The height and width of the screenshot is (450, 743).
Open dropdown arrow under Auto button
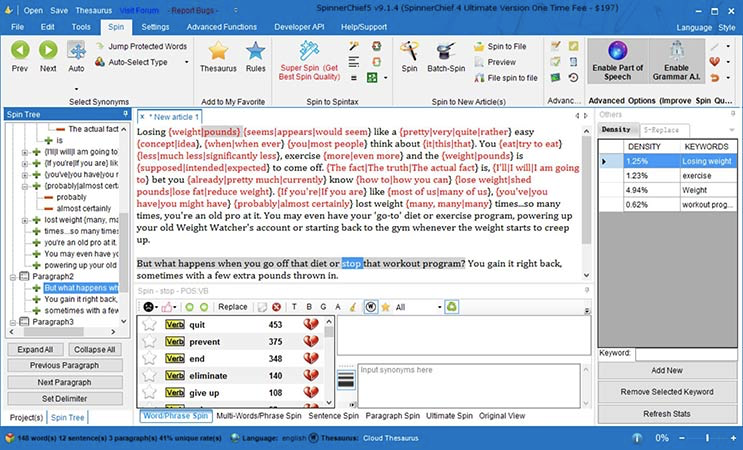[x=76, y=89]
